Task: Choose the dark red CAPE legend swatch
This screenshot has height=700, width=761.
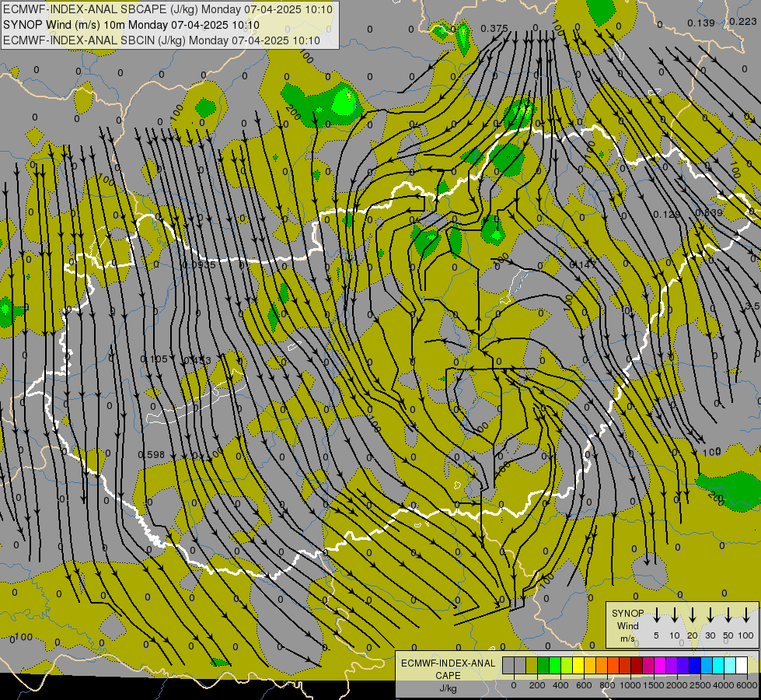Action: [x=637, y=665]
